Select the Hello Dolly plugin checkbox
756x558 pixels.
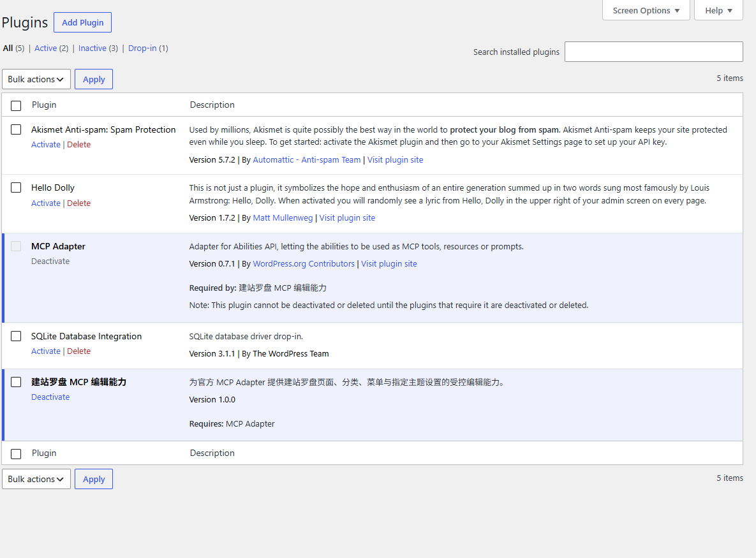tap(16, 187)
